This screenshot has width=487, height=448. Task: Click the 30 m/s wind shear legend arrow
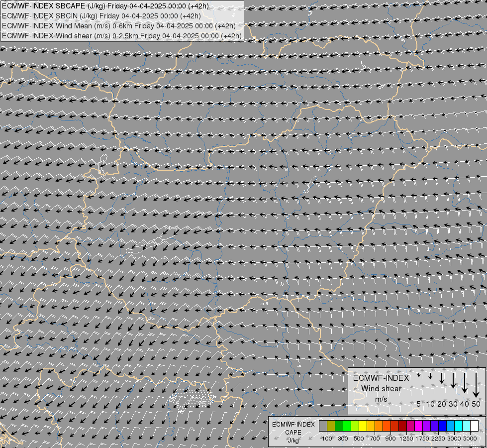(453, 380)
